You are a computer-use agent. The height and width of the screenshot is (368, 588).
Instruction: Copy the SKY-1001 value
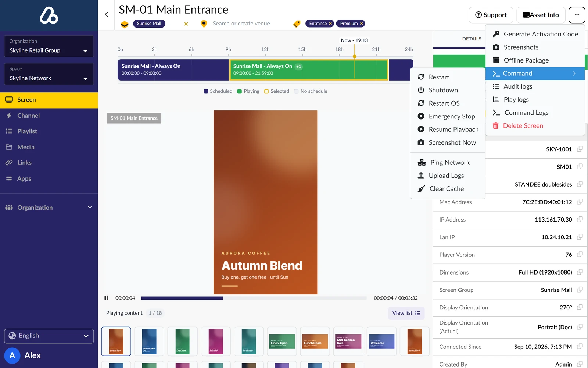pos(580,149)
